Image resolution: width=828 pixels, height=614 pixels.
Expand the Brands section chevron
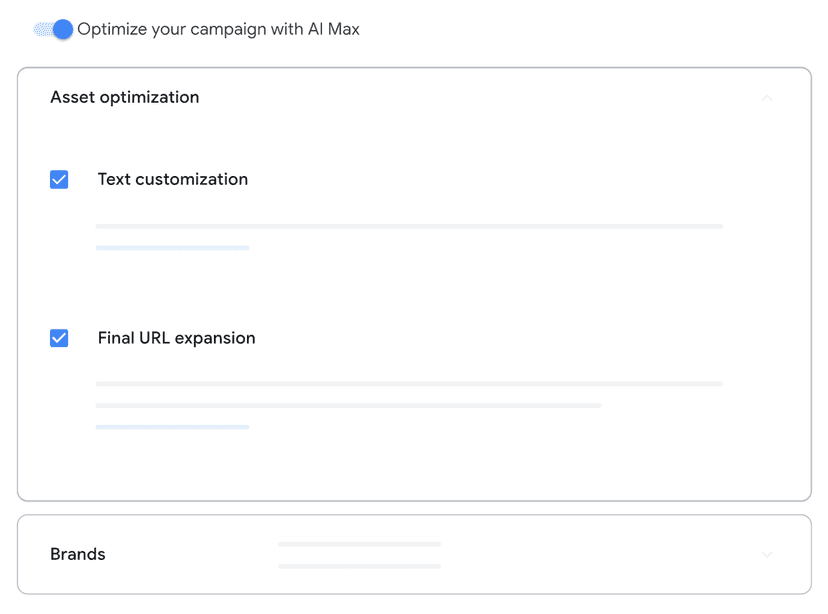[x=767, y=554]
